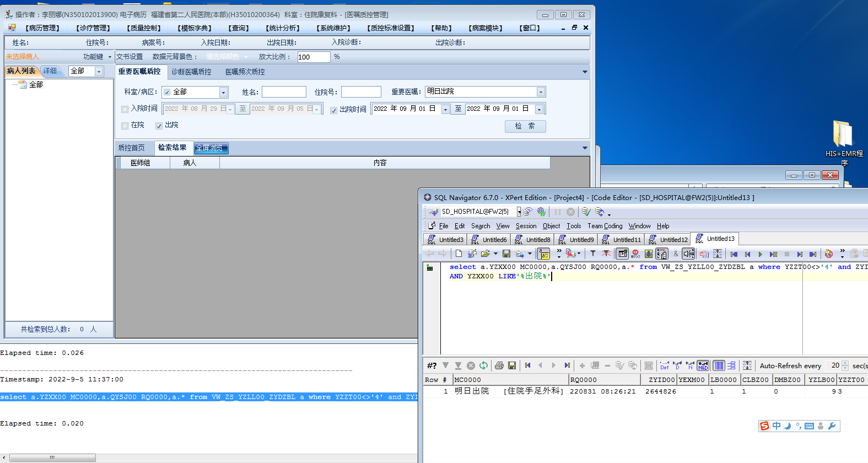Open the 科室/病区 dropdown arrow

(223, 92)
